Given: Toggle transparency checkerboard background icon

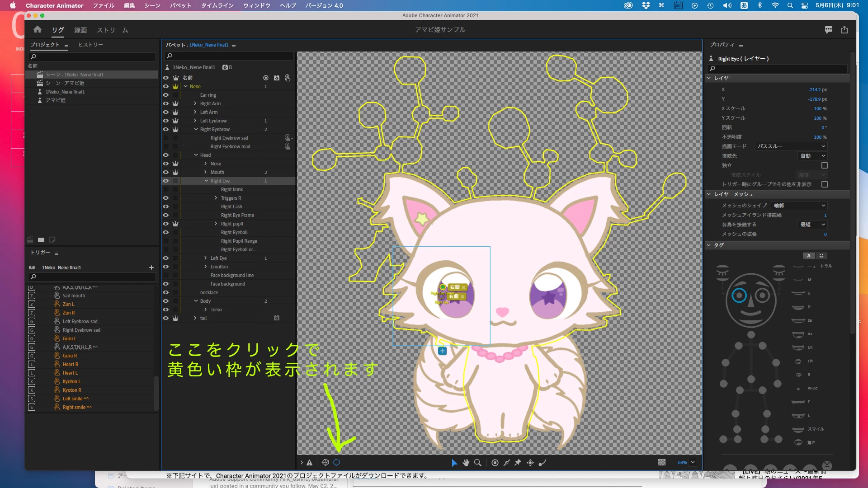Looking at the screenshot, I should tap(661, 463).
